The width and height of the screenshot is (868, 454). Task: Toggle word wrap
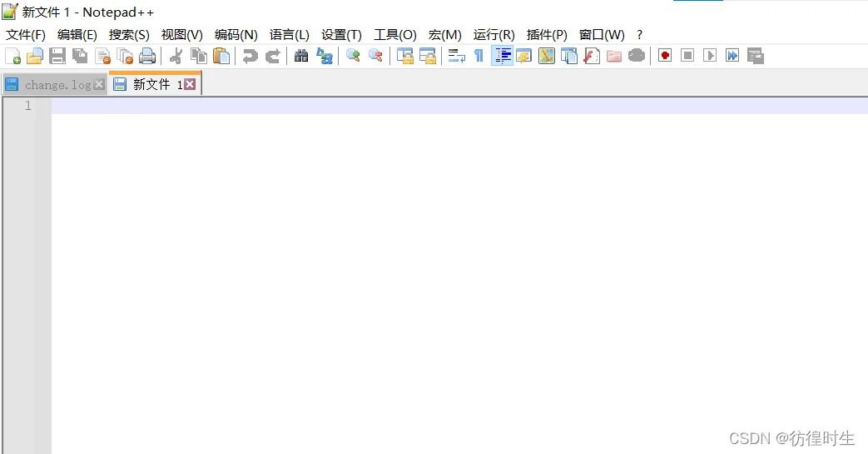[456, 56]
